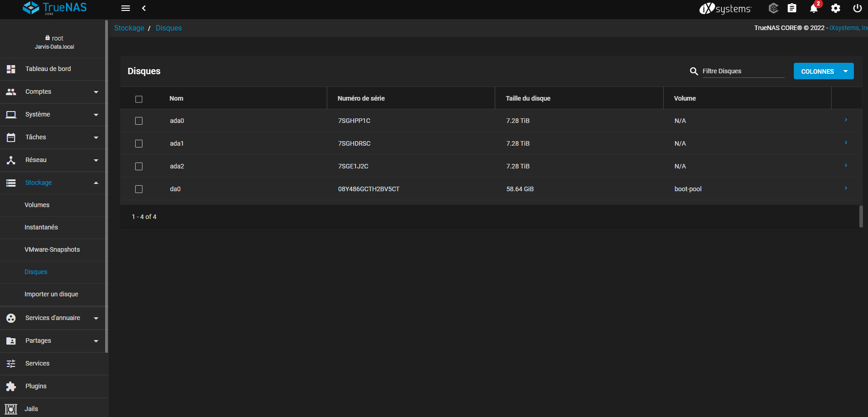Click the Plugins puzzle icon
This screenshot has width=868, height=417.
[11, 386]
